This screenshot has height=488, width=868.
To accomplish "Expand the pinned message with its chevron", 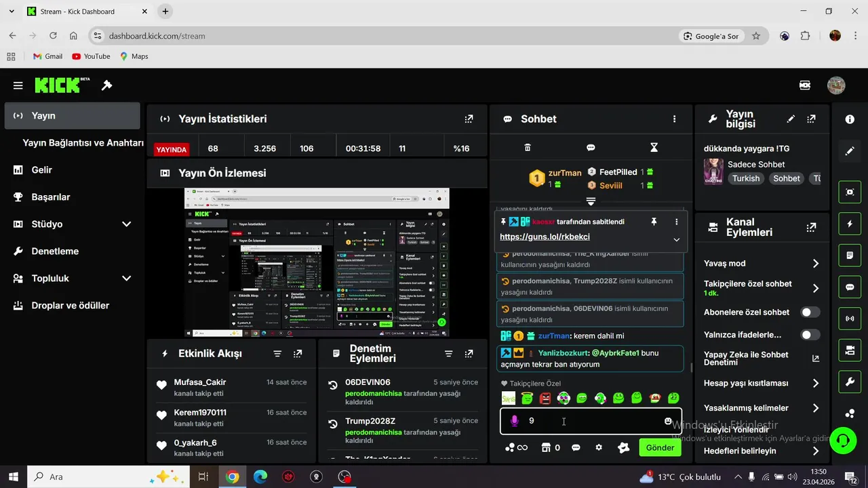I will tap(676, 239).
